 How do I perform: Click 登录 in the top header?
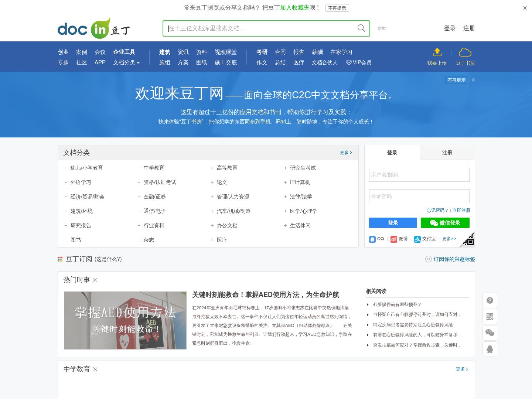click(x=450, y=28)
